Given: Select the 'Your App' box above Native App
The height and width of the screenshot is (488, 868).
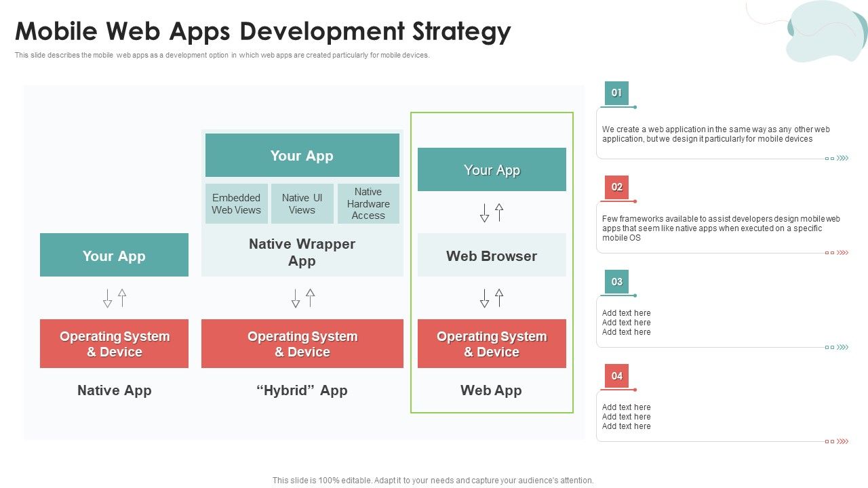Looking at the screenshot, I should 114,255.
